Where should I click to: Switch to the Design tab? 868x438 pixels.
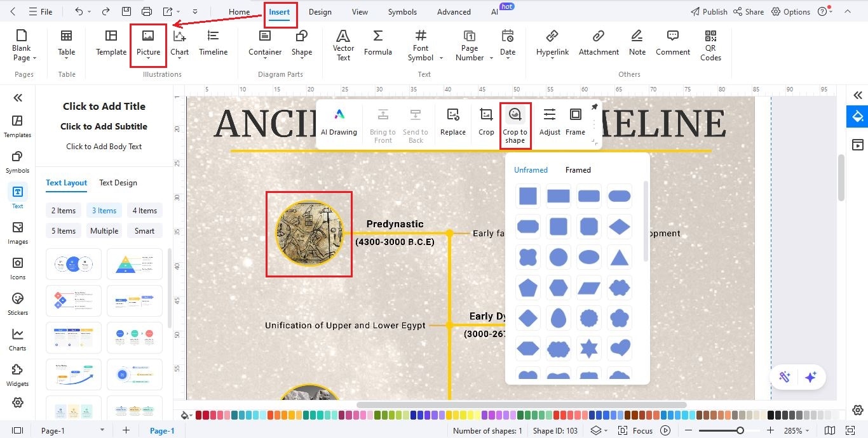point(320,11)
